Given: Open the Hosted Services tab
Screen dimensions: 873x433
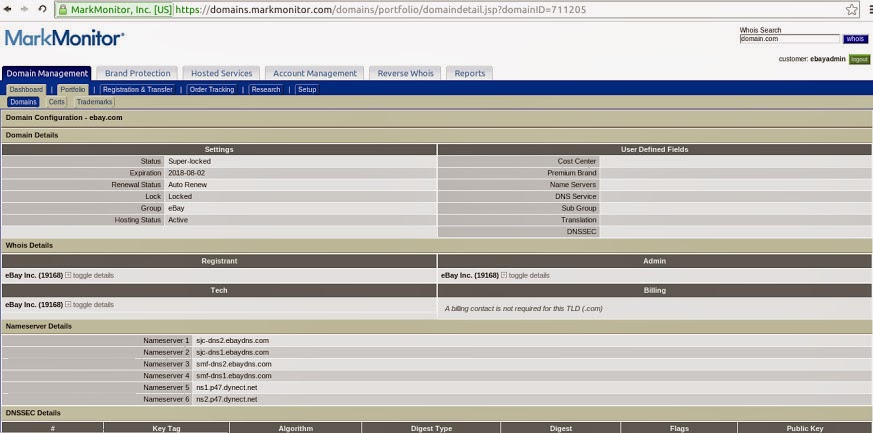Looking at the screenshot, I should pyautogui.click(x=222, y=73).
